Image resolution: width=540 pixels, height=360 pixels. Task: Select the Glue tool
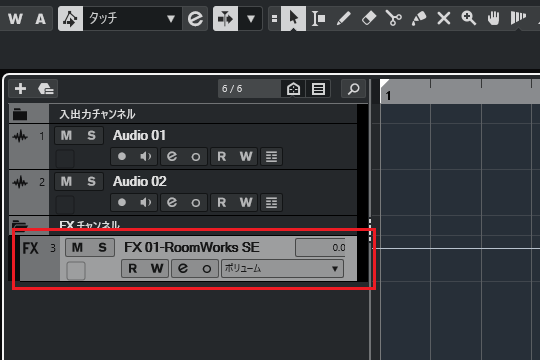(418, 18)
